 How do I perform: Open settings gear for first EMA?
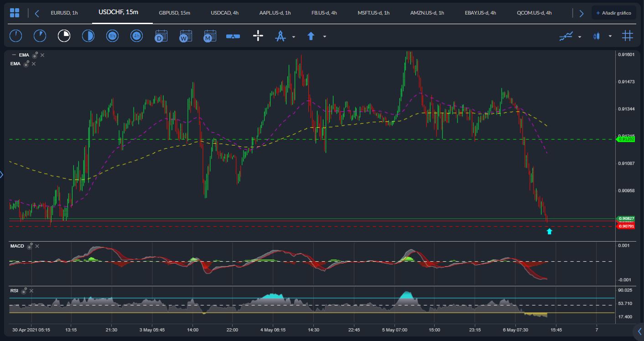35,55
